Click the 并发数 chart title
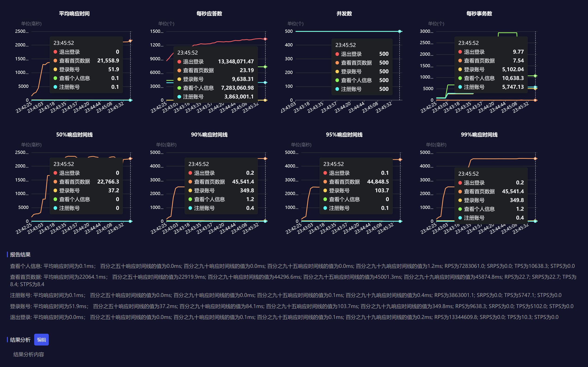Viewport: 588px width, 367px height. (344, 14)
